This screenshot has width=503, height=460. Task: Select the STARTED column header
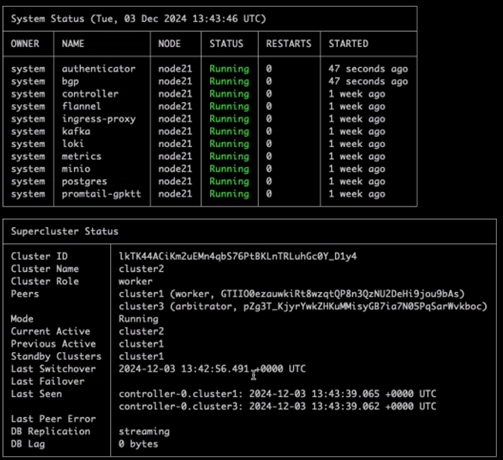click(349, 44)
